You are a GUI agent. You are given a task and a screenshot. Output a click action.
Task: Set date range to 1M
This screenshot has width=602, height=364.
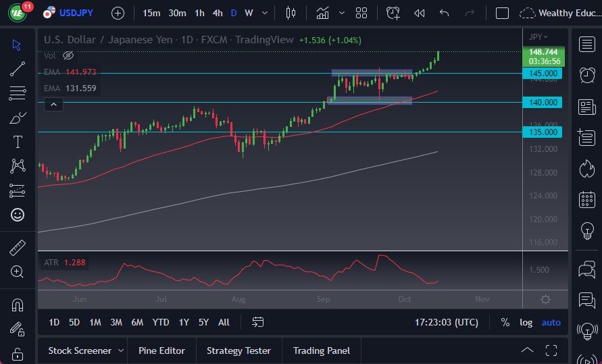(95, 323)
